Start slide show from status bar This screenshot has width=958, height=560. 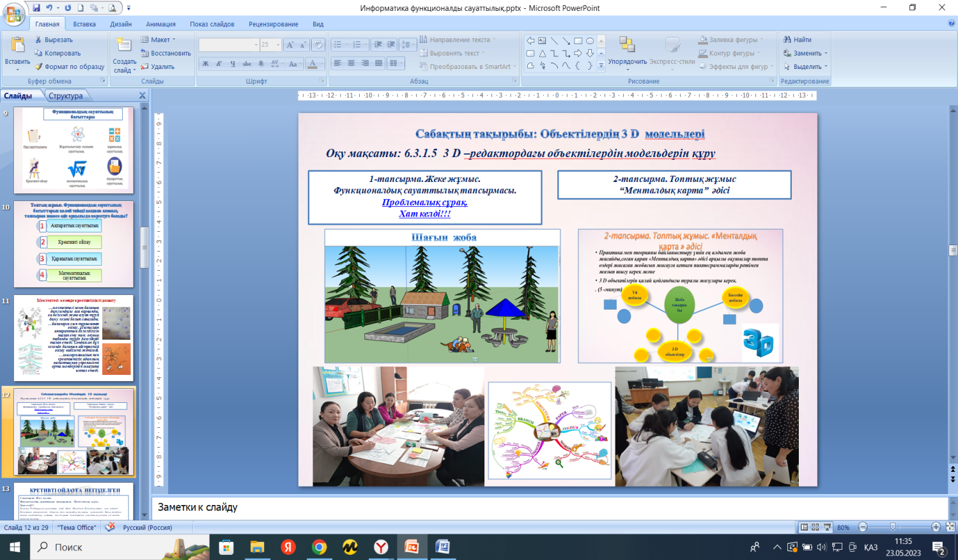(x=827, y=527)
